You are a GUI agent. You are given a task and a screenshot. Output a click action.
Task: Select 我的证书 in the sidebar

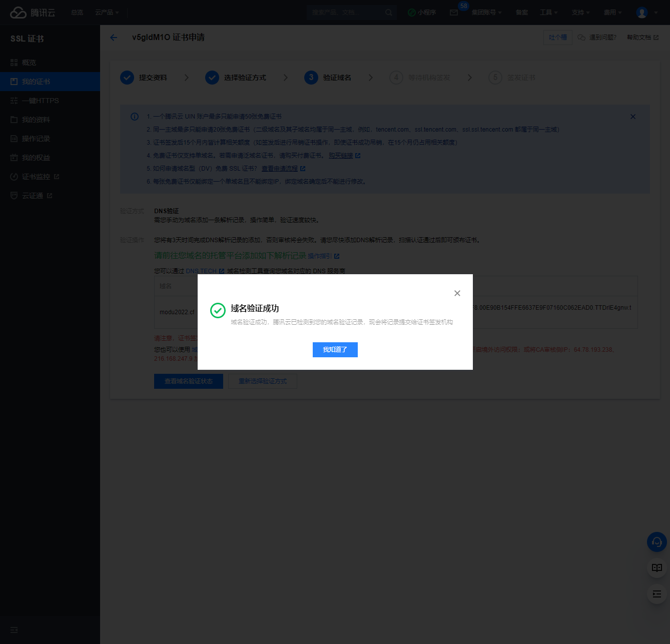[x=50, y=82]
